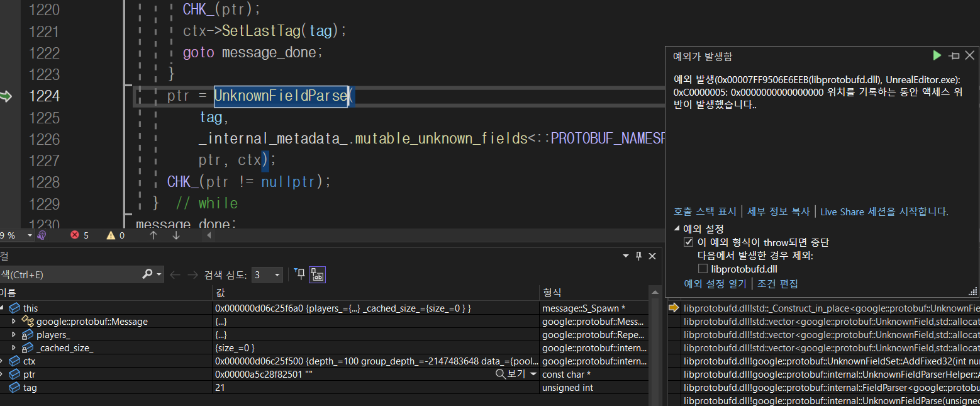Collapse the 예외 설정 section
980x406 pixels.
tap(677, 228)
